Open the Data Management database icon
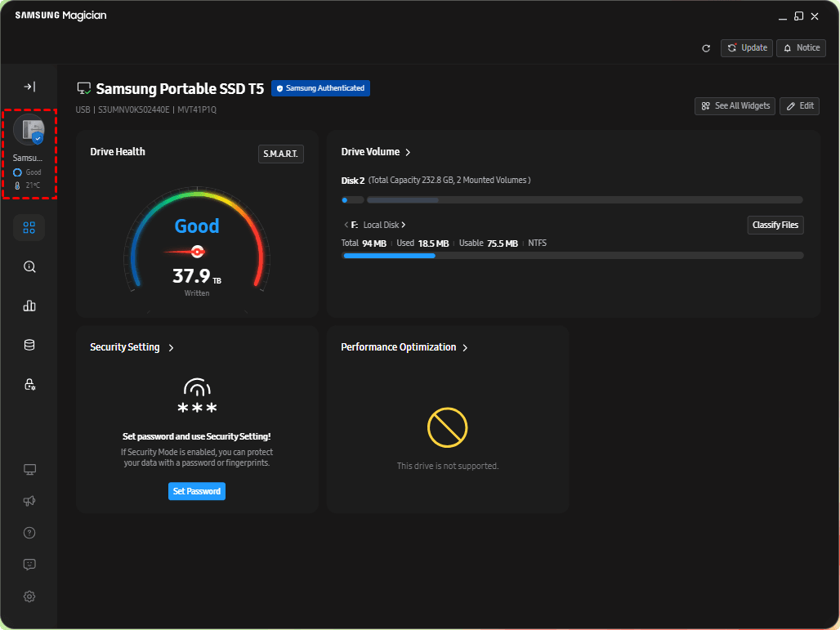840x630 pixels. click(x=29, y=345)
